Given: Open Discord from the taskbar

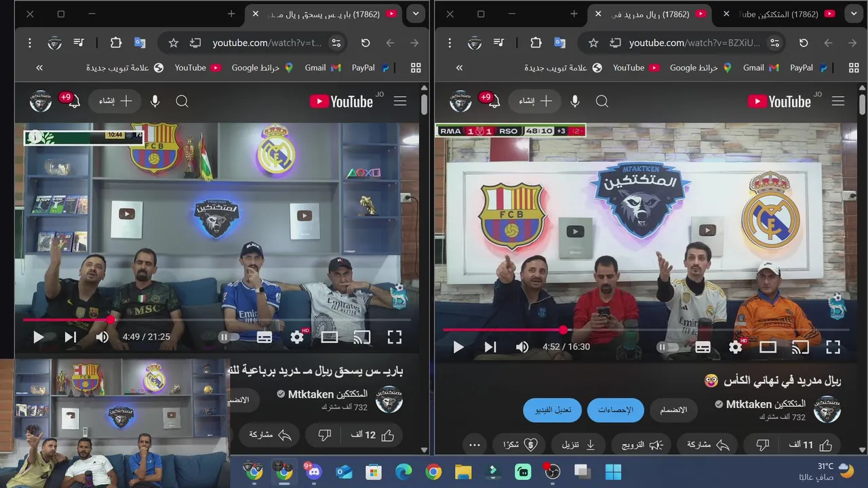Looking at the screenshot, I should [x=313, y=472].
